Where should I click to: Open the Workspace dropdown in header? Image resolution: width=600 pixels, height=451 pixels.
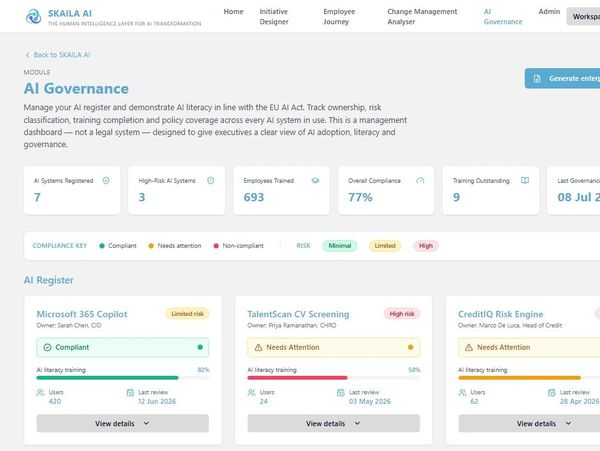tap(583, 16)
